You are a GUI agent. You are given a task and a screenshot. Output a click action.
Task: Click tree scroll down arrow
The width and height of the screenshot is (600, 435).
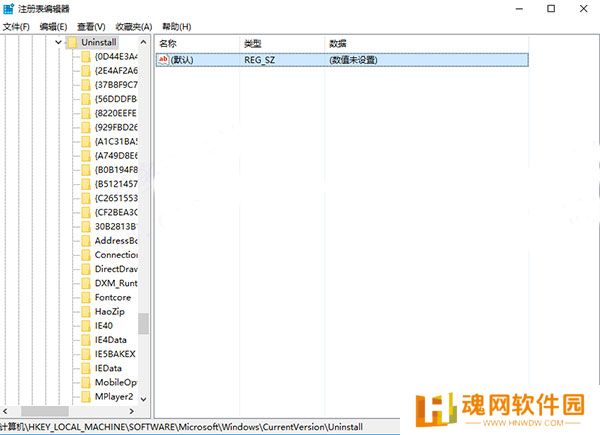coord(143,399)
